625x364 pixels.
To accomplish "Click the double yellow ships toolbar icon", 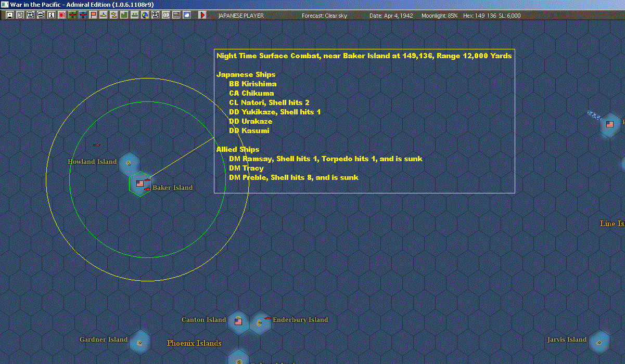I will [x=114, y=15].
